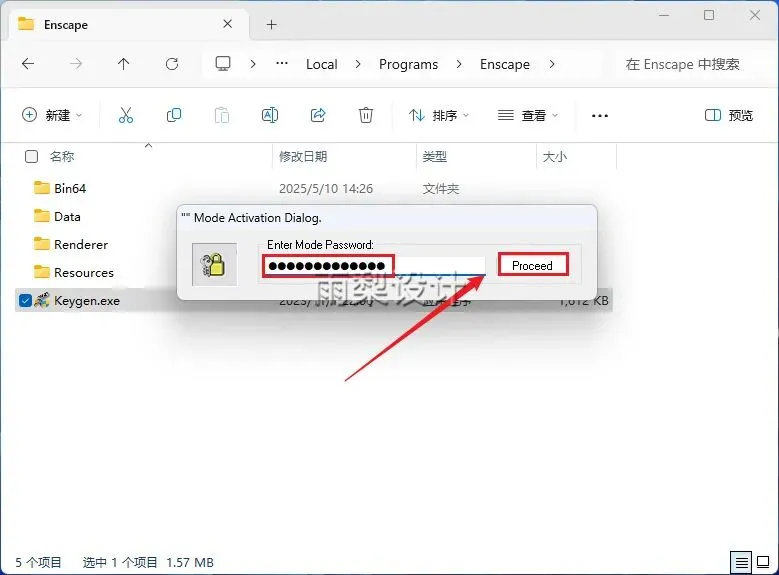Uncheck the Keygen.exe row checkbox
Screen dimensions: 779x575
25,300
